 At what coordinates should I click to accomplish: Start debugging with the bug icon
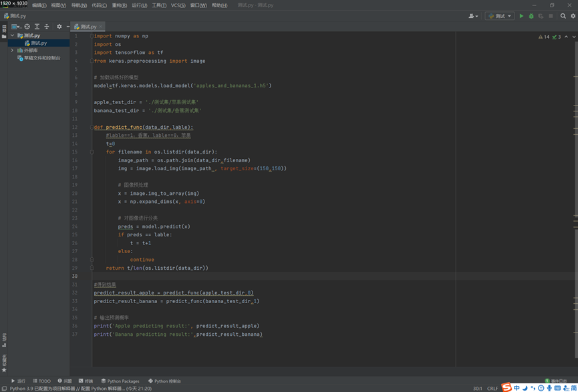tap(531, 16)
